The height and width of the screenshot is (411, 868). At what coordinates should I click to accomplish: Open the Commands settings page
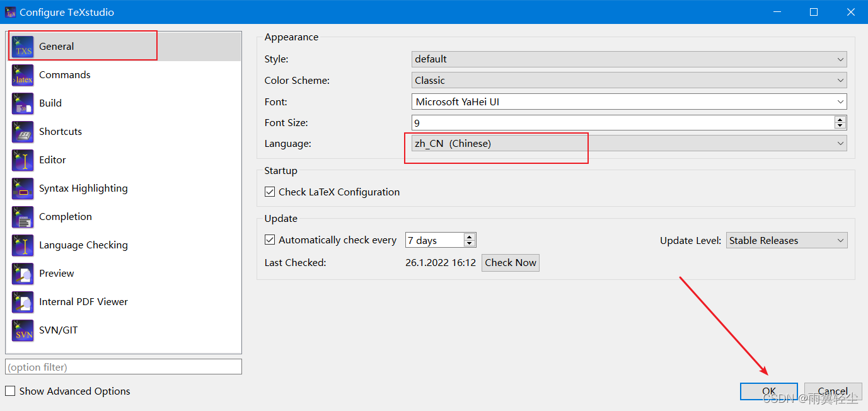(x=124, y=75)
